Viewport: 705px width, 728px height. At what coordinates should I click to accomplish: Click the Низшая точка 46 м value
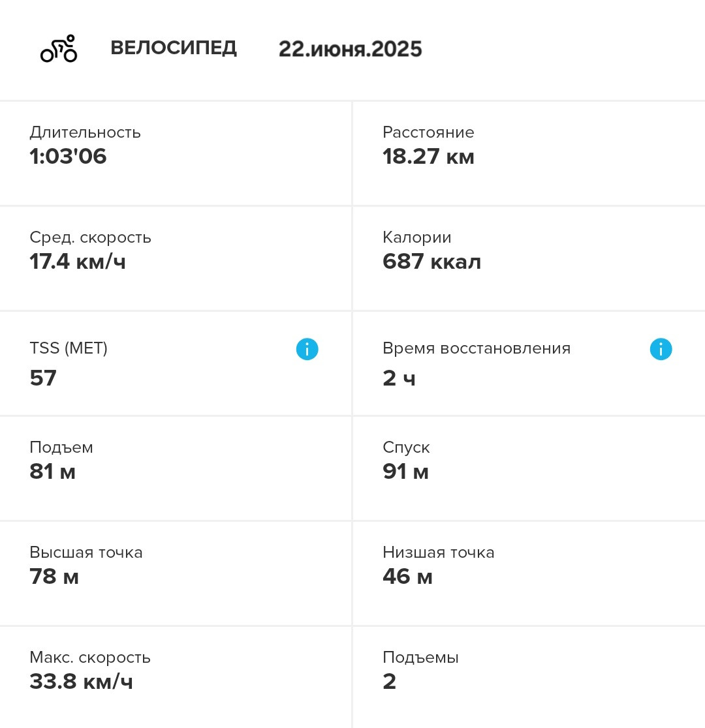[407, 577]
